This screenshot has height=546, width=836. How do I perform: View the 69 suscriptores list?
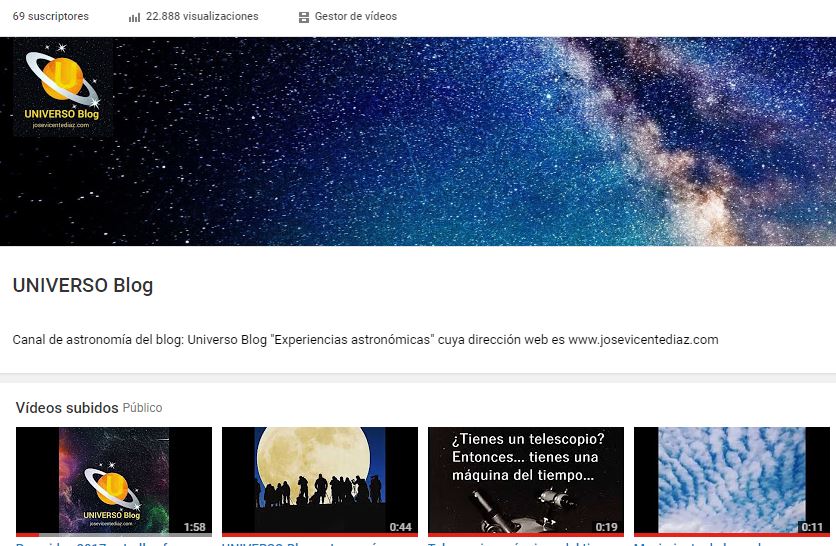point(51,17)
